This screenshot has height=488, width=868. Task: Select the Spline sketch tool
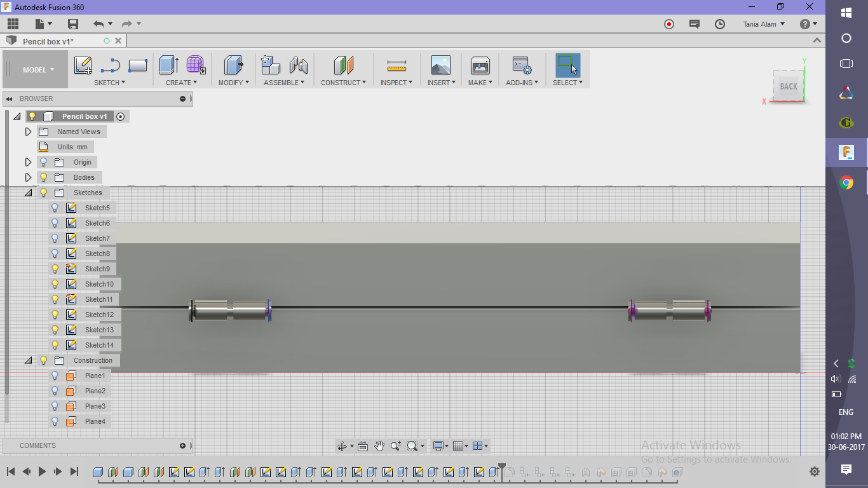pyautogui.click(x=111, y=65)
